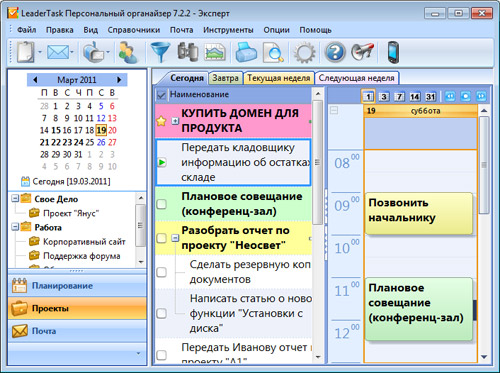Open the Планирование section
This screenshot has height=373, width=500.
pos(77,286)
